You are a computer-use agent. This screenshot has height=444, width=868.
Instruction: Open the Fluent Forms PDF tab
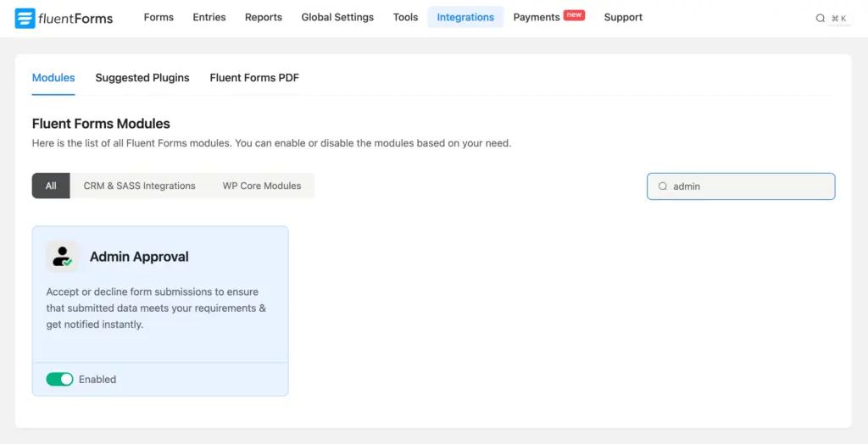click(254, 78)
